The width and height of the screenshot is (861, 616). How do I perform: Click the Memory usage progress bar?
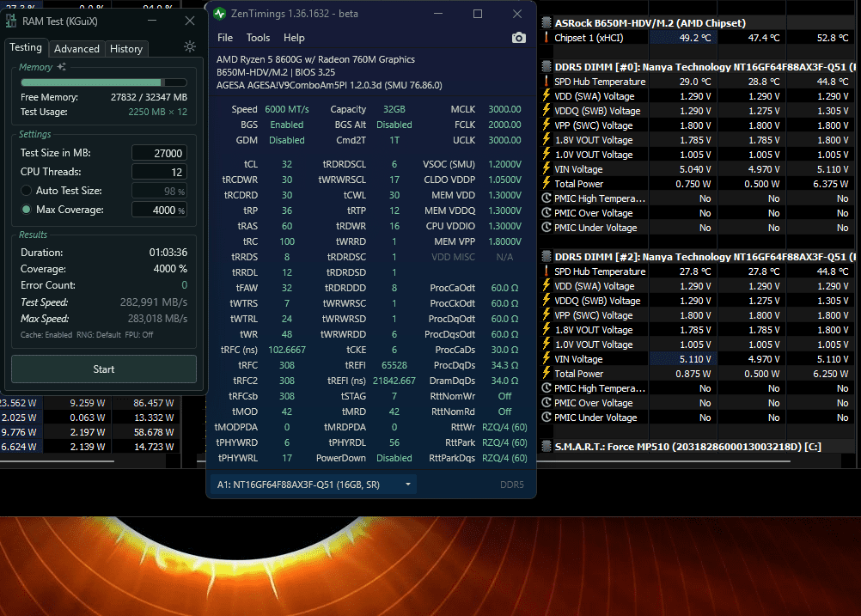(x=104, y=82)
